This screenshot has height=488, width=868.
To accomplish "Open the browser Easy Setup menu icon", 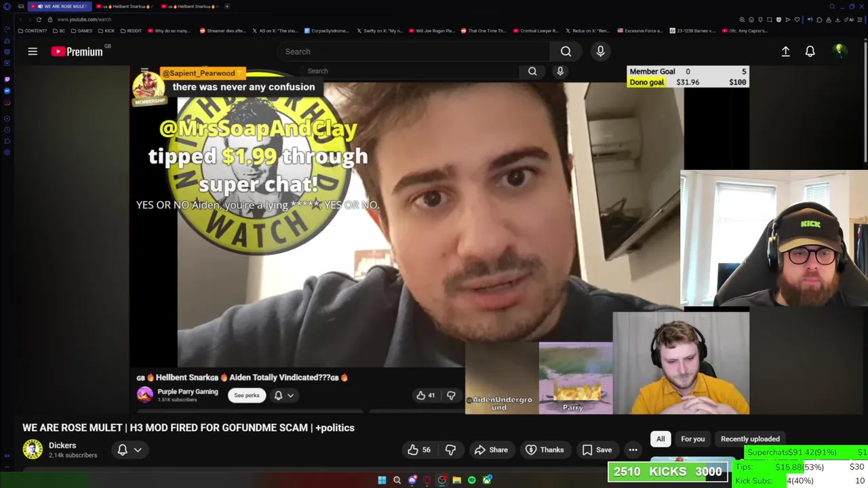I will [x=860, y=20].
